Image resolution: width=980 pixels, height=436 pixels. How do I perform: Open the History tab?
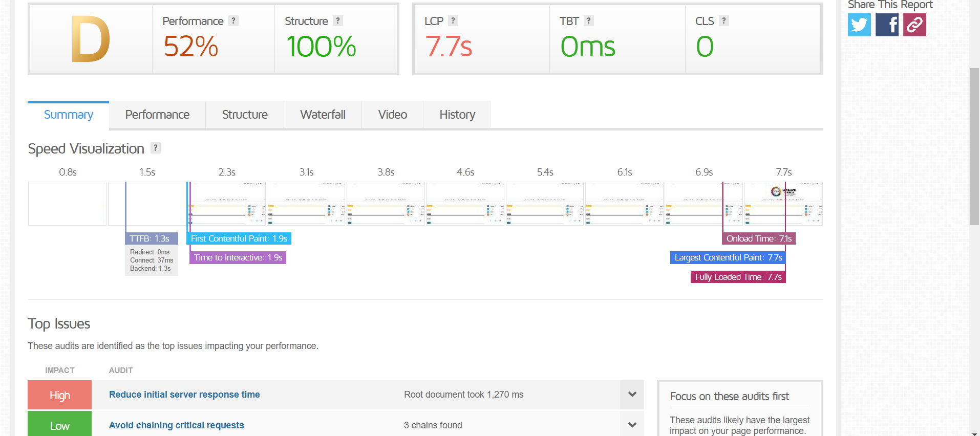pos(457,115)
